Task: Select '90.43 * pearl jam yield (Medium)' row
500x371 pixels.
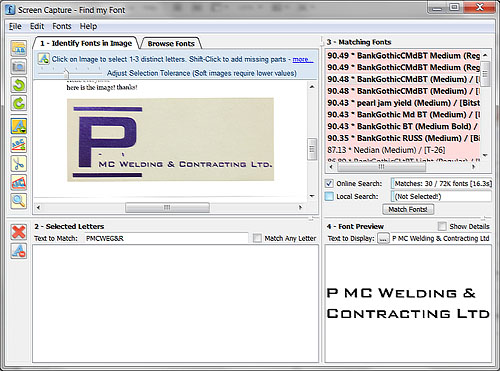Action: tap(403, 103)
